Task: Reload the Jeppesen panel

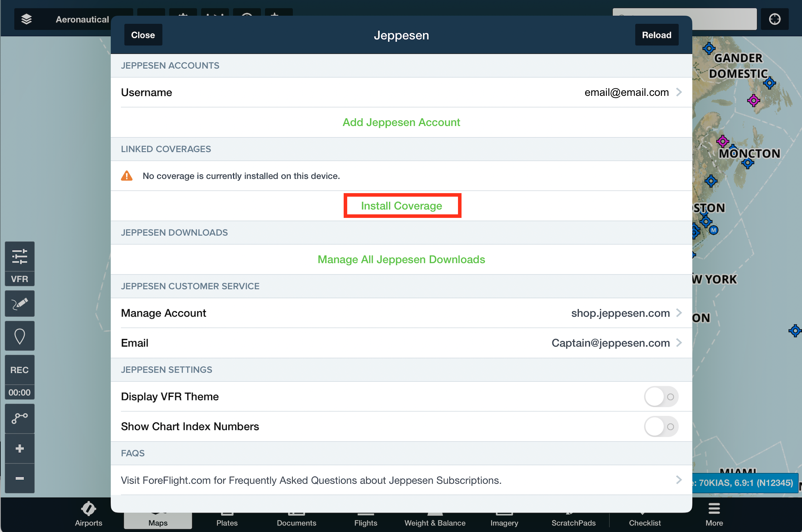Action: (x=657, y=35)
